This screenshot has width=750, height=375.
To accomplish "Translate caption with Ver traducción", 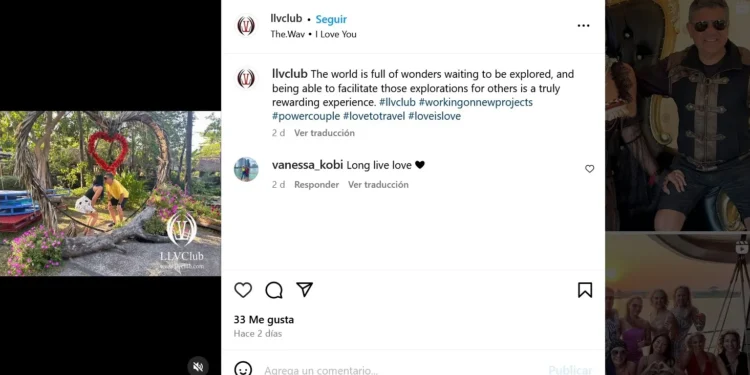I will tap(324, 133).
